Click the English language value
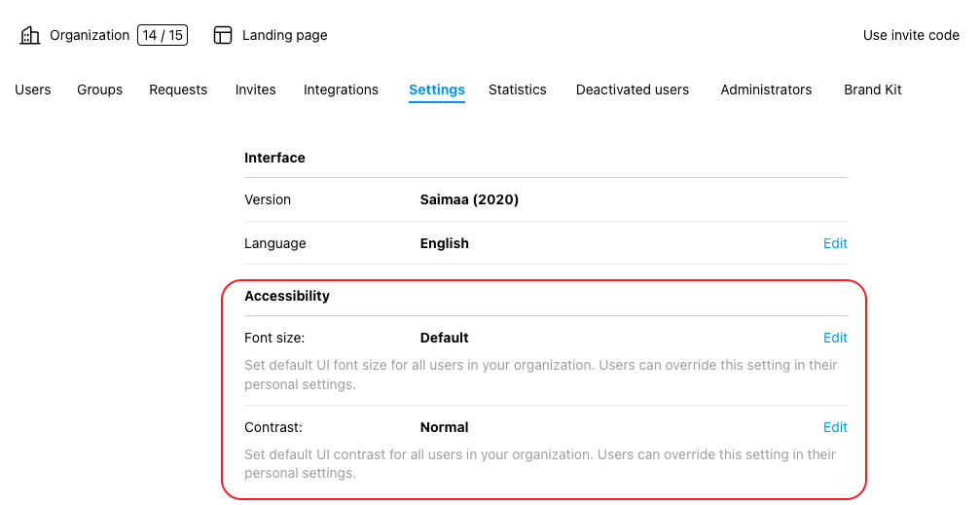 445,244
